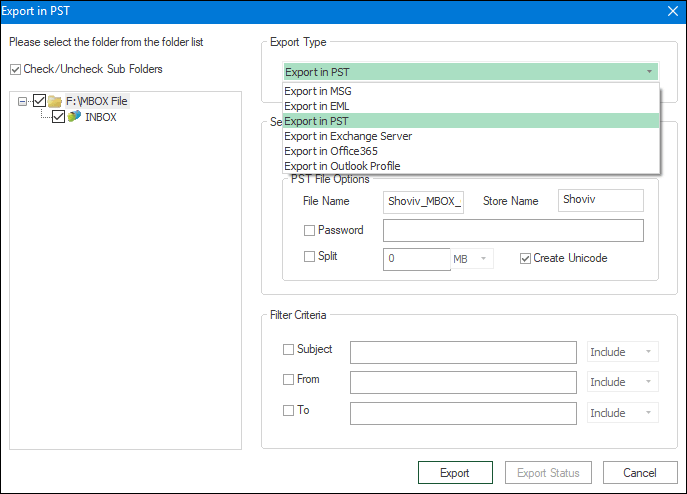Enable the Subject filter checkbox
This screenshot has height=494, width=687.
(x=288, y=349)
